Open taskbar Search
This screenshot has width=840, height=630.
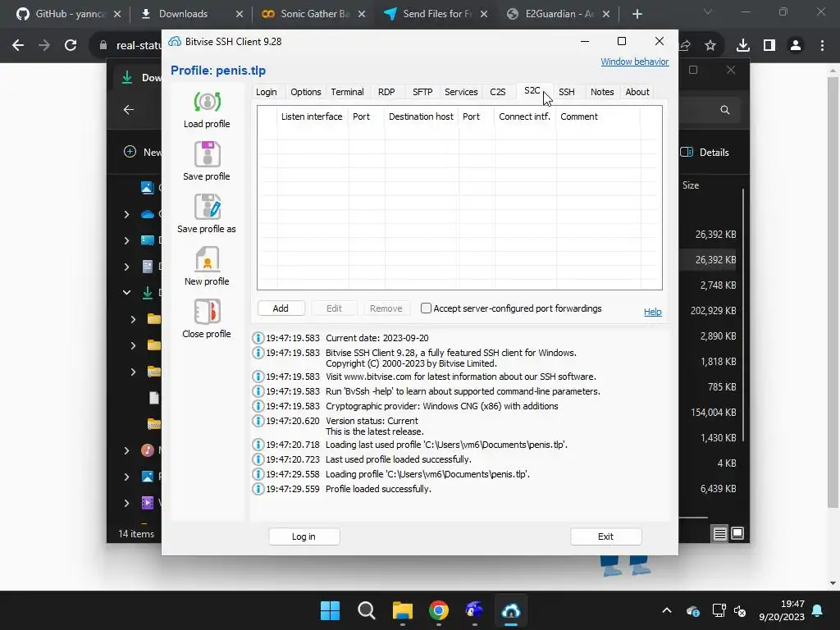pyautogui.click(x=367, y=610)
